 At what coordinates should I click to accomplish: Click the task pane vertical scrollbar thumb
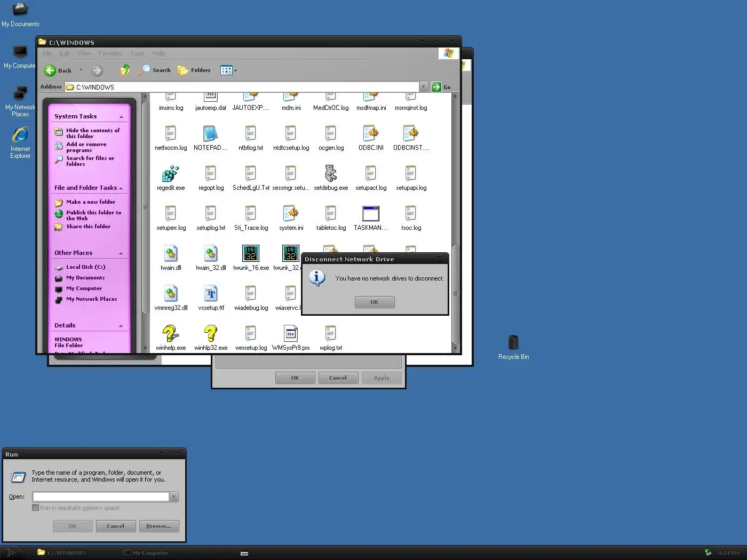point(145,208)
